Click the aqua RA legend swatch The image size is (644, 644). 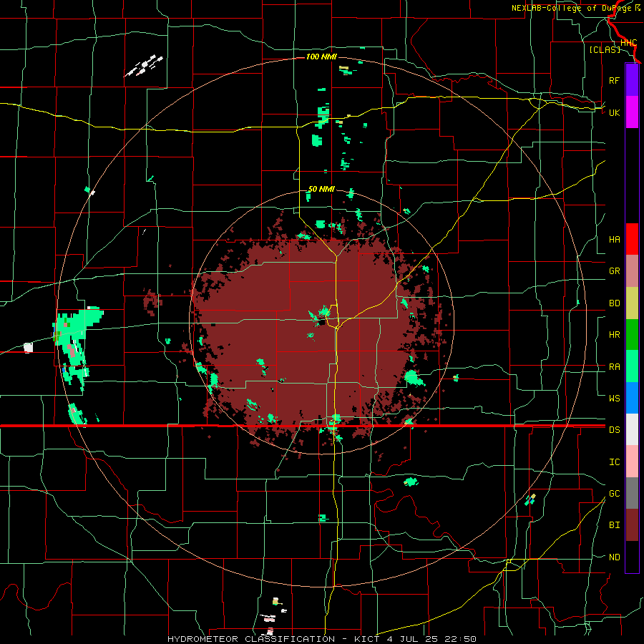tap(632, 366)
